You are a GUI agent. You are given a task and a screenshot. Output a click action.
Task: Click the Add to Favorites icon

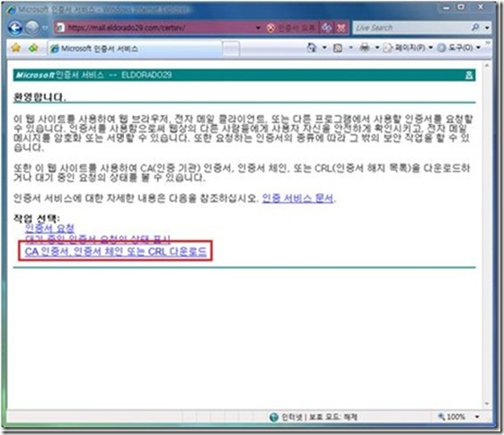click(33, 49)
